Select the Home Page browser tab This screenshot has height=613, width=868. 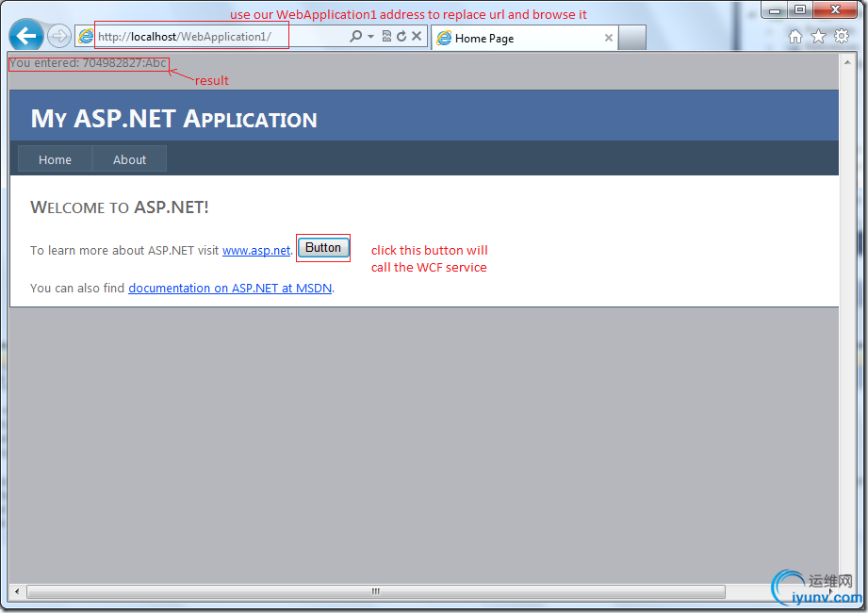coord(523,38)
